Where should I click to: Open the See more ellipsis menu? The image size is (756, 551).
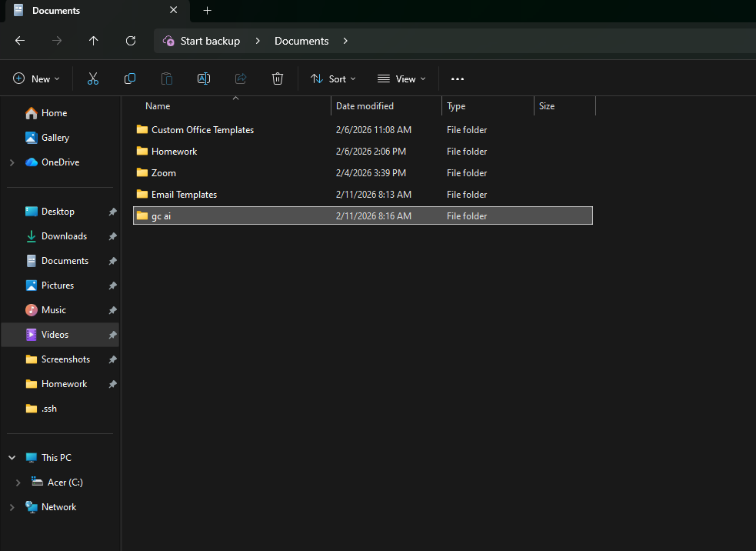(458, 78)
